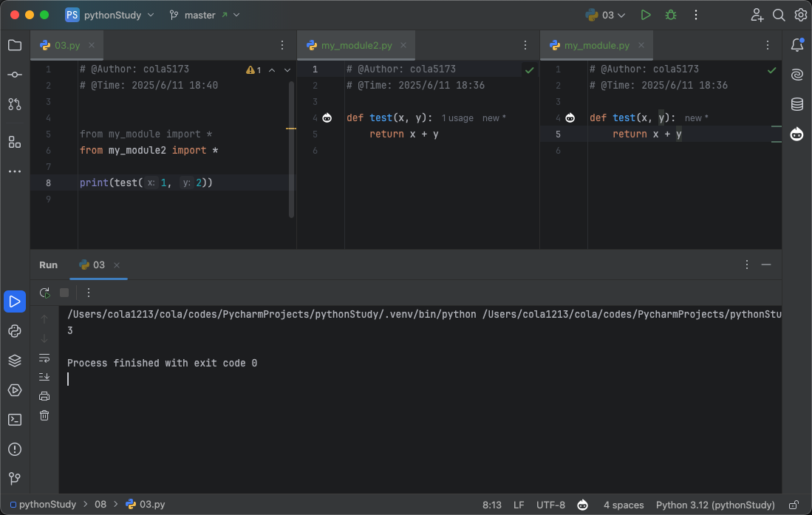Open the assistant status icon in status bar
The width and height of the screenshot is (812, 515).
pyautogui.click(x=583, y=505)
